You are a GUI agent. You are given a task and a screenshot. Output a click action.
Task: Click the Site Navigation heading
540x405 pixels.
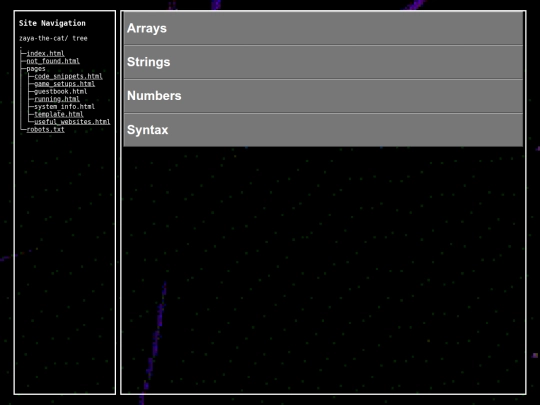coord(52,23)
